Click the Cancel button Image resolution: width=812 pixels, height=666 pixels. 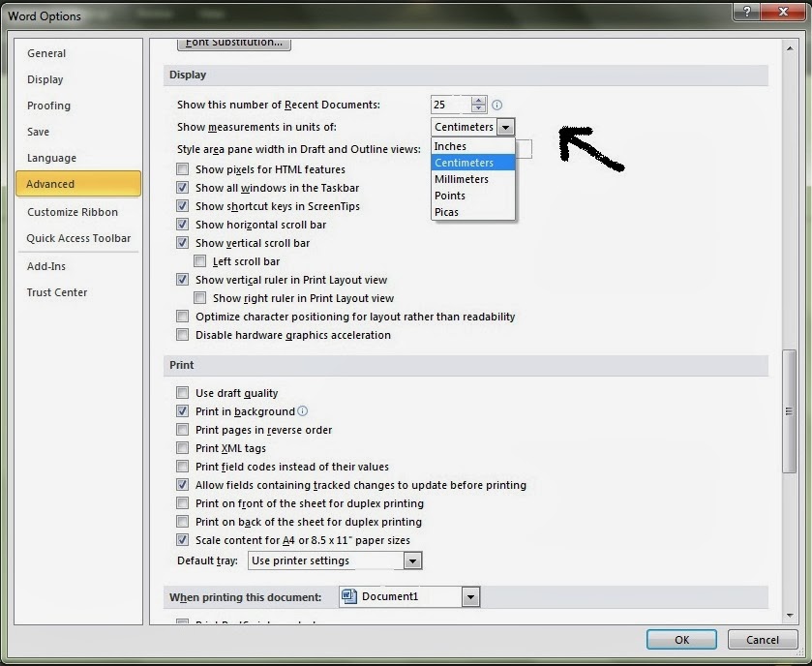pyautogui.click(x=763, y=640)
